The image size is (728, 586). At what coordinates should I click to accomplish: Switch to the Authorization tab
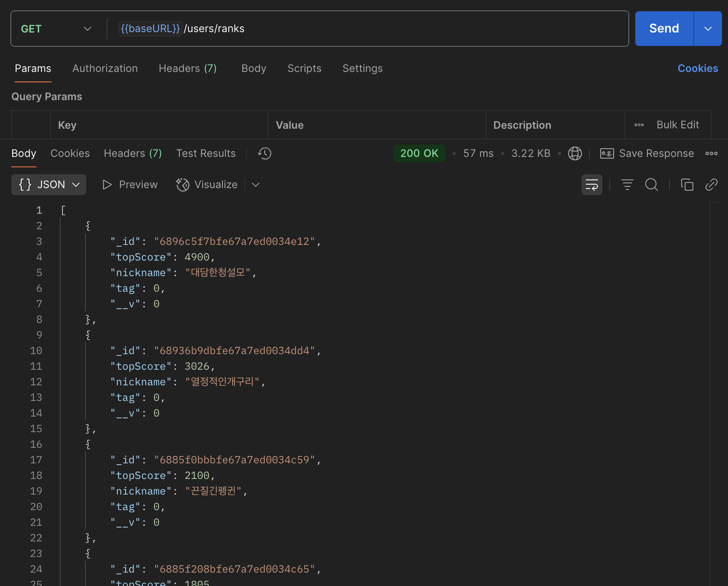tap(105, 68)
